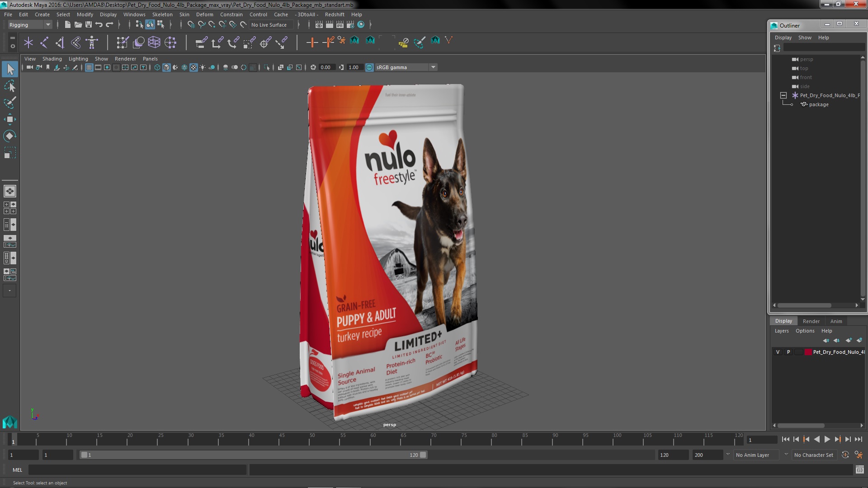Pick the Rotate tool
868x488 pixels.
[9, 136]
